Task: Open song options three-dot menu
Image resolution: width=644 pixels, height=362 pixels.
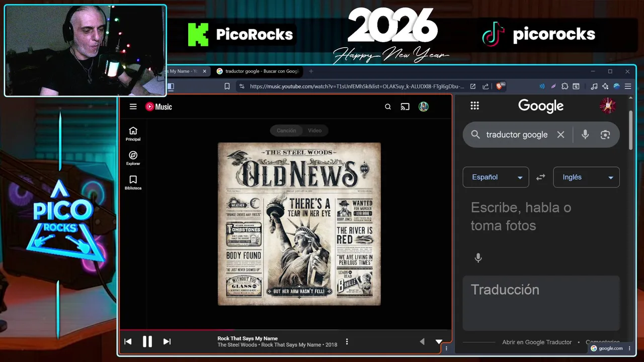Action: [x=347, y=342]
